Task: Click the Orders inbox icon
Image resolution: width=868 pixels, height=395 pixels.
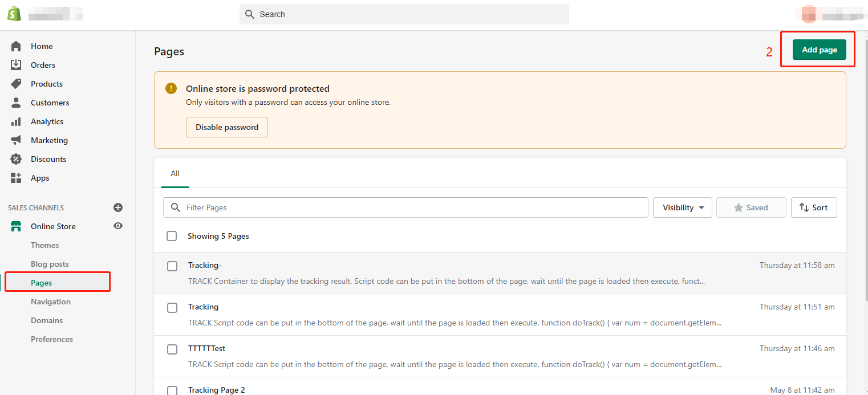Action: point(16,65)
